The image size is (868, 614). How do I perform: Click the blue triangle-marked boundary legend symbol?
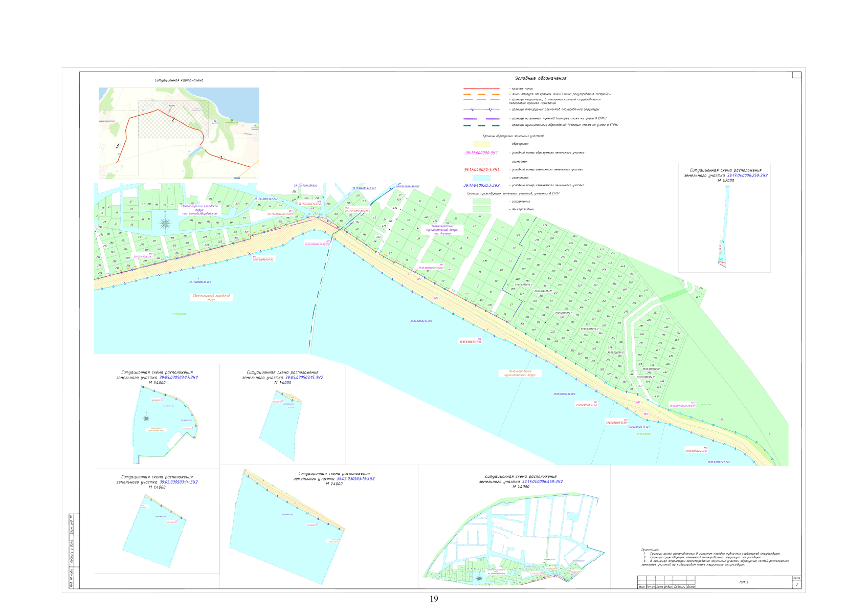481,109
